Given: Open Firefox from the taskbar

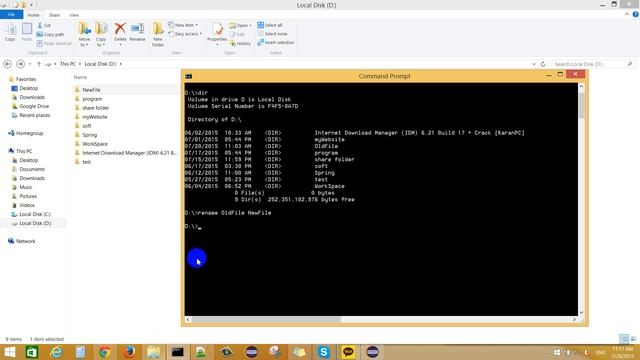Looking at the screenshot, I should click(129, 352).
